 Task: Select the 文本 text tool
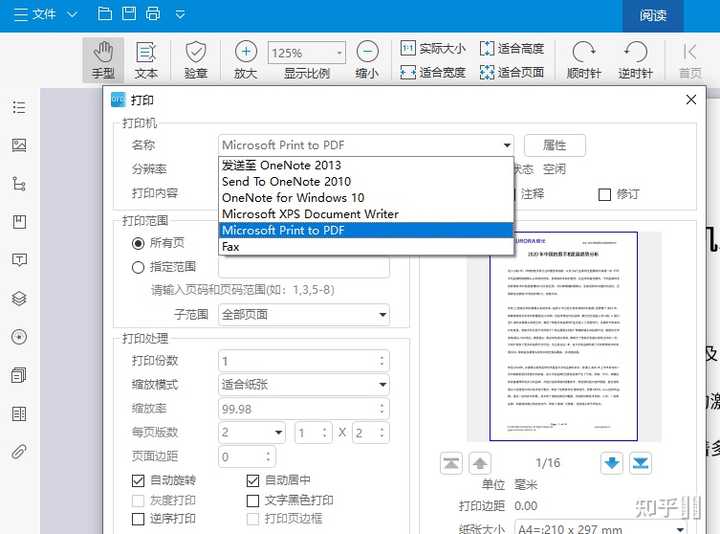tap(146, 60)
